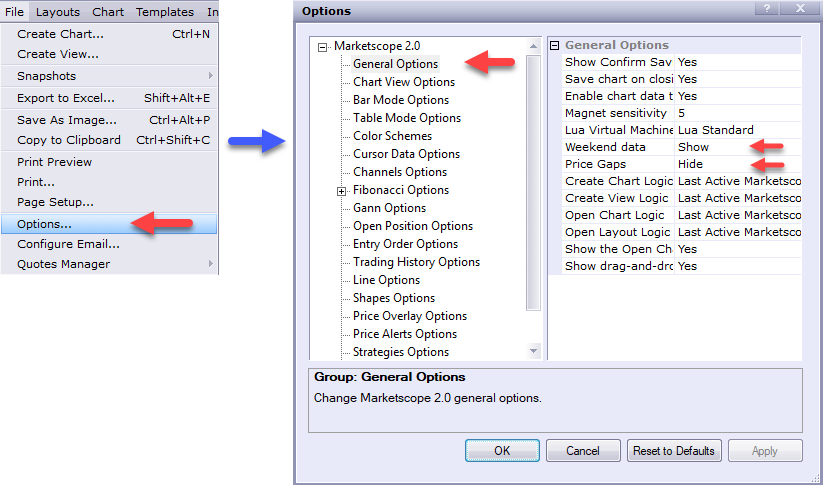823x485 pixels.
Task: Choose Copy to Clipboard entry
Action: point(109,140)
